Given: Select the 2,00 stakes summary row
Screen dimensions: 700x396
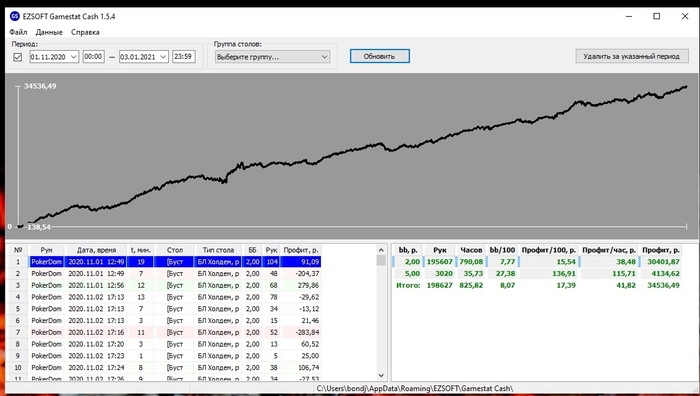Looking at the screenshot, I should [x=538, y=262].
